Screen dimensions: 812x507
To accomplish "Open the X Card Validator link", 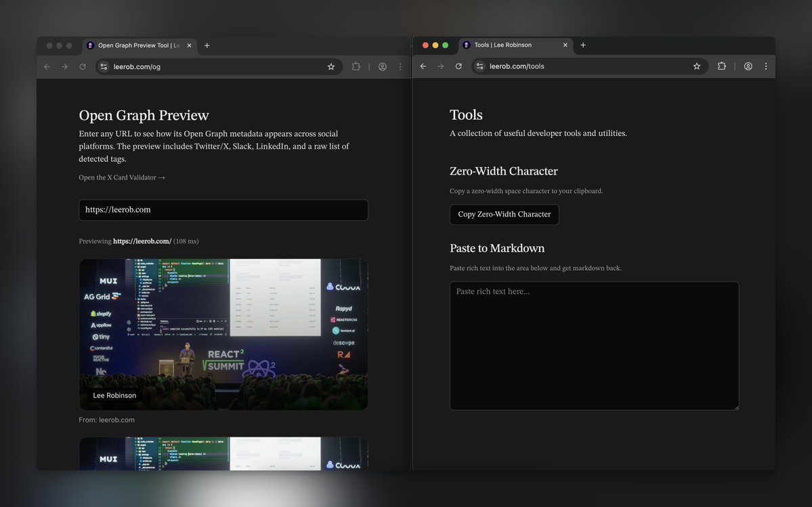I will [x=122, y=177].
